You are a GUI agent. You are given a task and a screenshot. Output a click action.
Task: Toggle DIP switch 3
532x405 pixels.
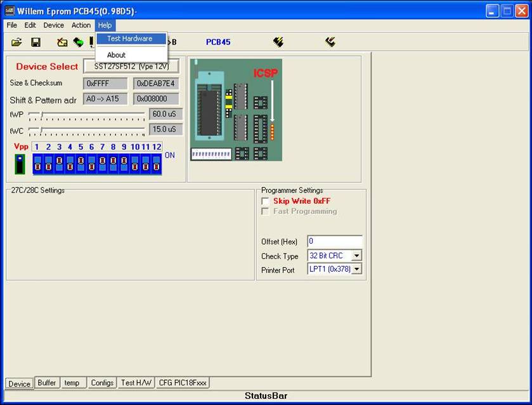[60, 164]
